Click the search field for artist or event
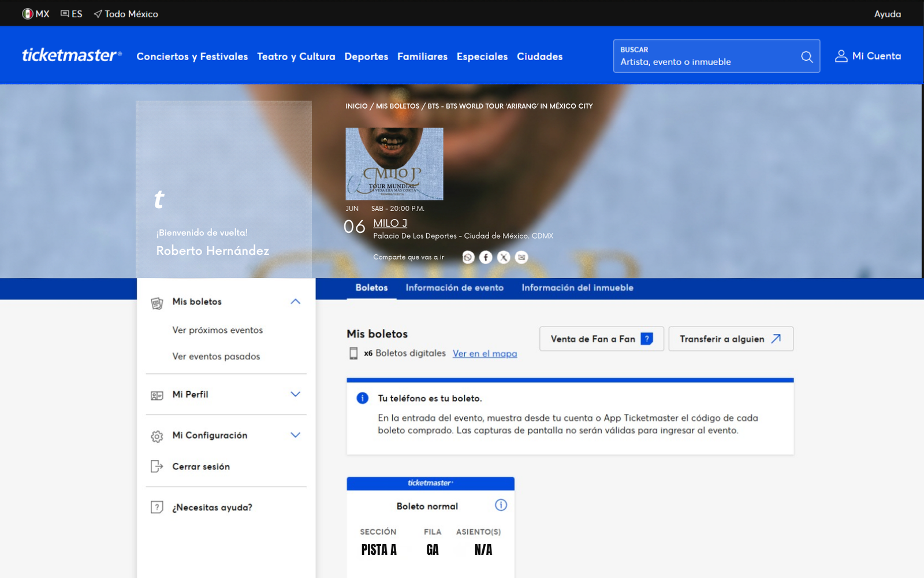 717,56
